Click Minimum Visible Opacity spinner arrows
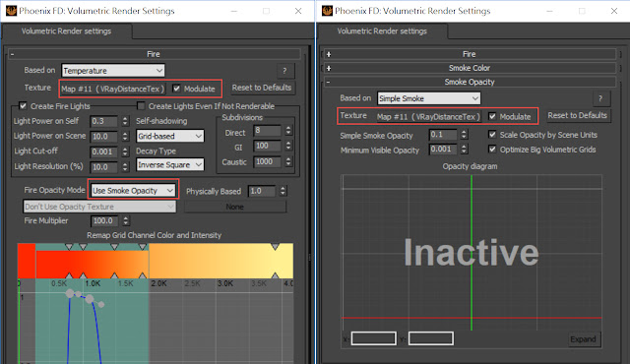This screenshot has height=364, width=630. 464,150
